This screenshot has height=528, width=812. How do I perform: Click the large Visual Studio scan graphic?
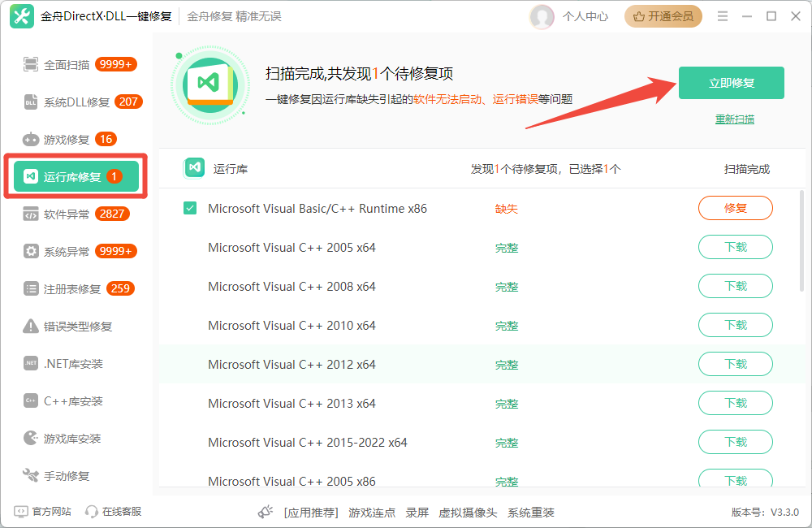click(210, 85)
